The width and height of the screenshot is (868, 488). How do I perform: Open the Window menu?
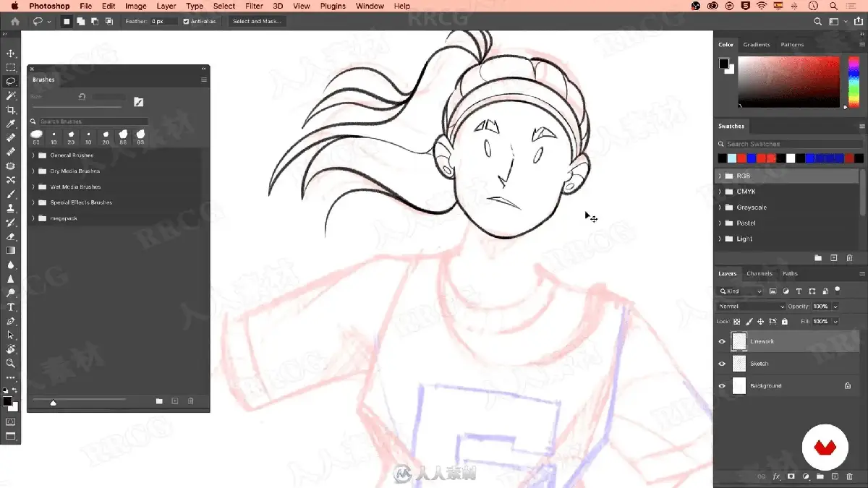[370, 6]
